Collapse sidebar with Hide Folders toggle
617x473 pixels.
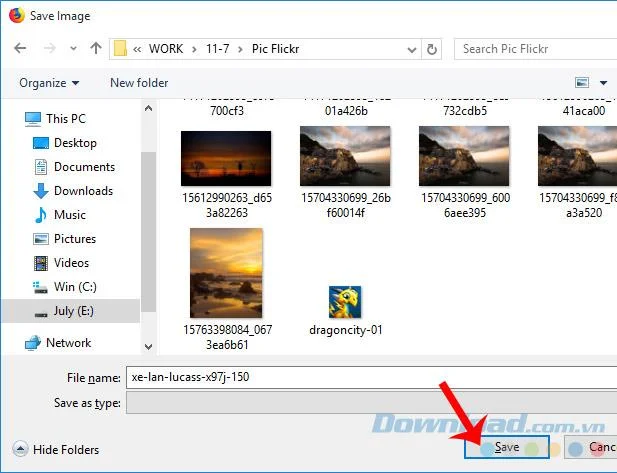tap(55, 449)
